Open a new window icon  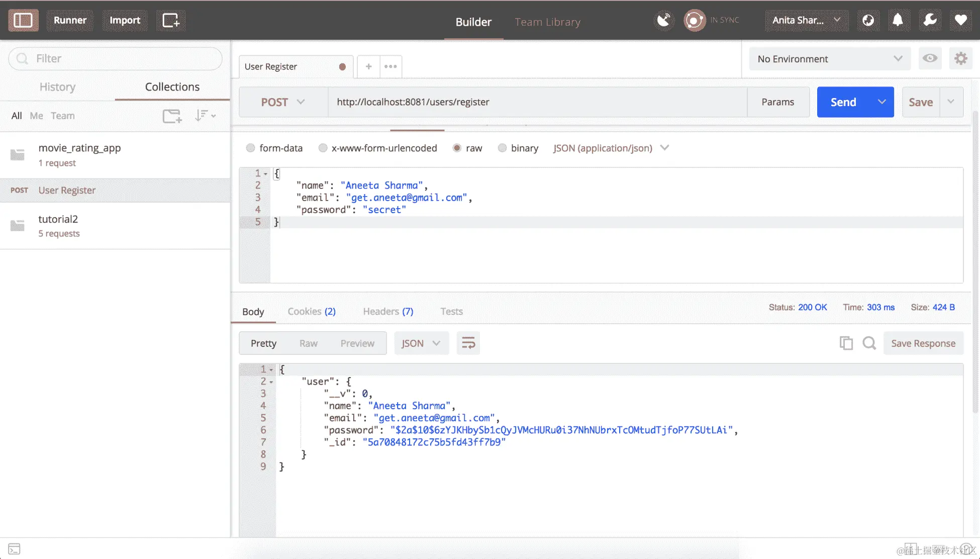[170, 20]
